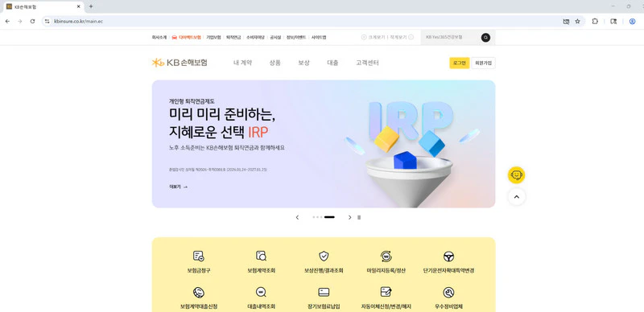Open Chrome profile avatar icon
Screen dimensions: 644x312
pos(632,22)
